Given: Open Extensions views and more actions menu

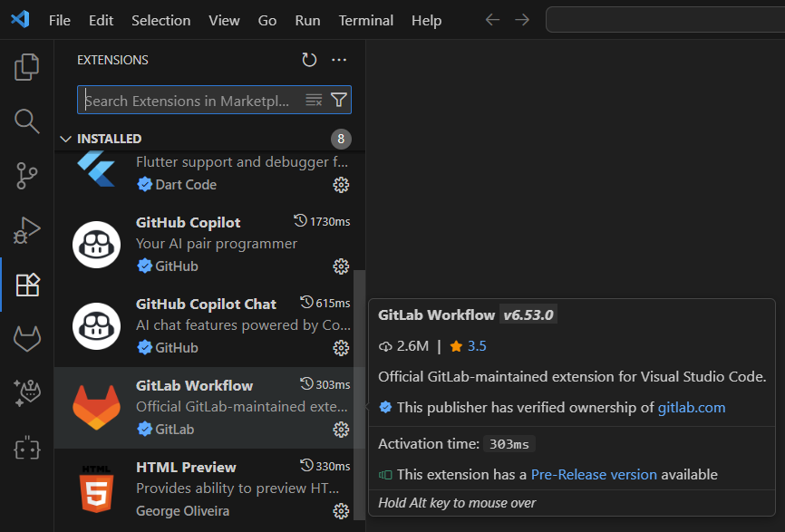Looking at the screenshot, I should tap(339, 60).
